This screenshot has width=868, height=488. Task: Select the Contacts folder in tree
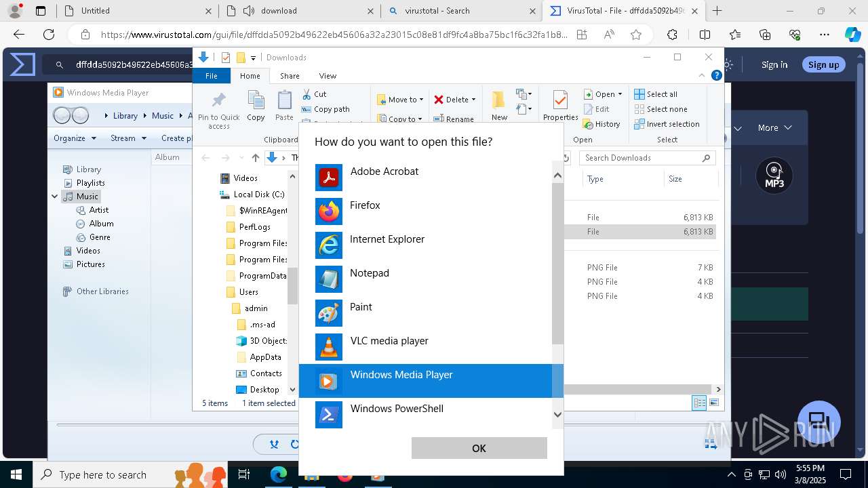click(259, 373)
